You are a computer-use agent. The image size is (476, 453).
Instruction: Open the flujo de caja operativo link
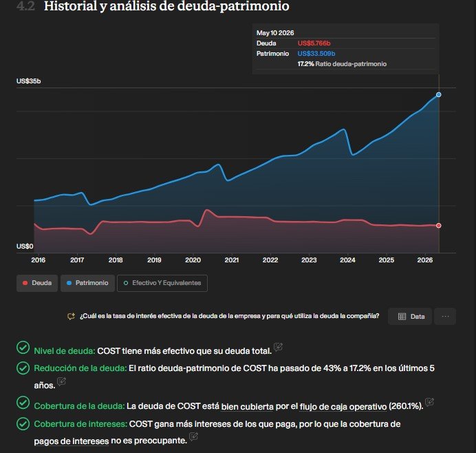343,406
